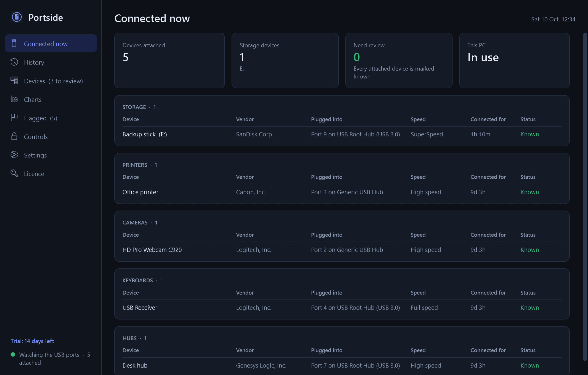Click the 1h 10m connected duration

(x=480, y=134)
